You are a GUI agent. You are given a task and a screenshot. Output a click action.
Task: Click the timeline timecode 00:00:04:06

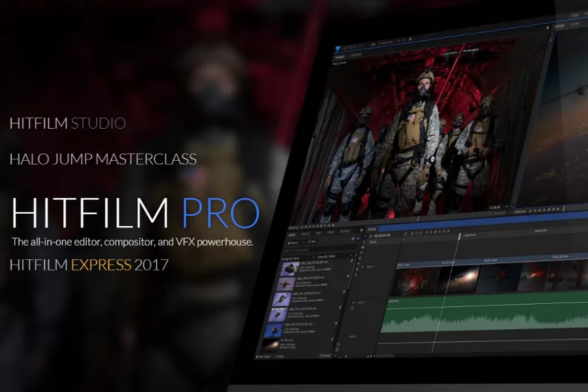[382, 236]
